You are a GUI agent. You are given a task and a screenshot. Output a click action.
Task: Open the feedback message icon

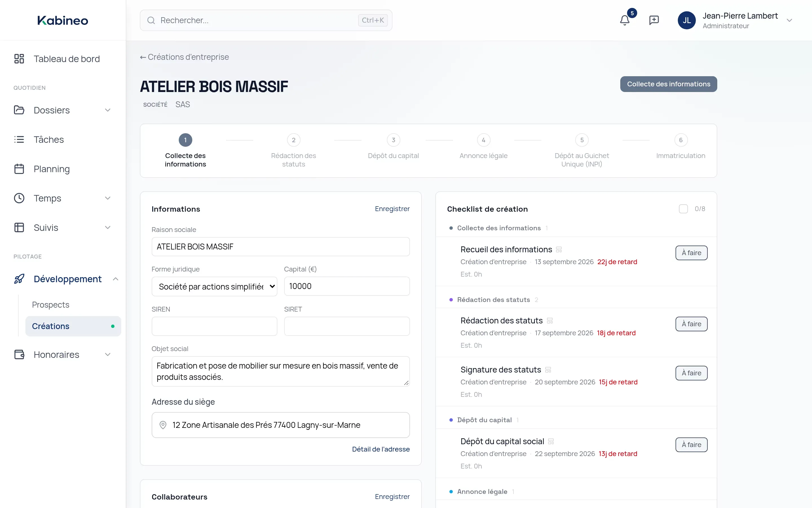tap(654, 20)
